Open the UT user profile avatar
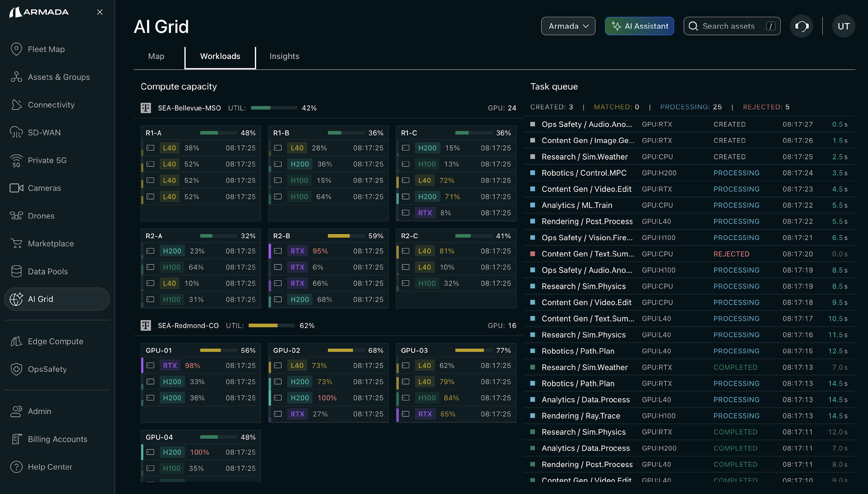868x494 pixels. [x=844, y=26]
